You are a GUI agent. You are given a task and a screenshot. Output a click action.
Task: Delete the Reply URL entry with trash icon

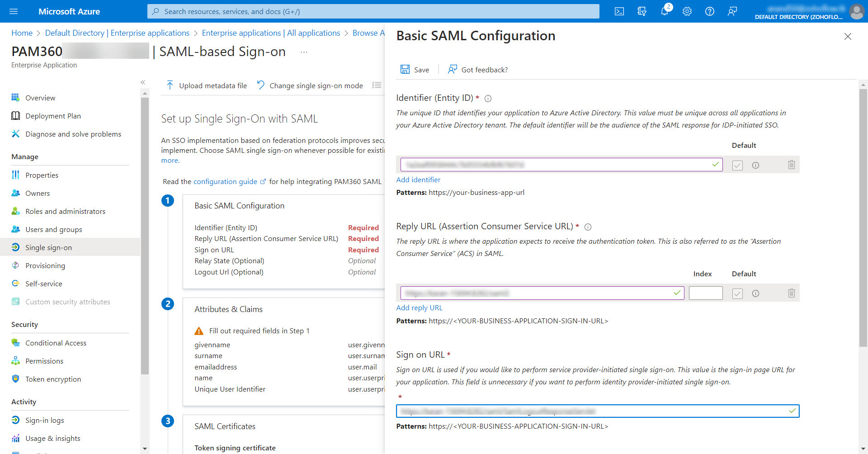coord(791,293)
